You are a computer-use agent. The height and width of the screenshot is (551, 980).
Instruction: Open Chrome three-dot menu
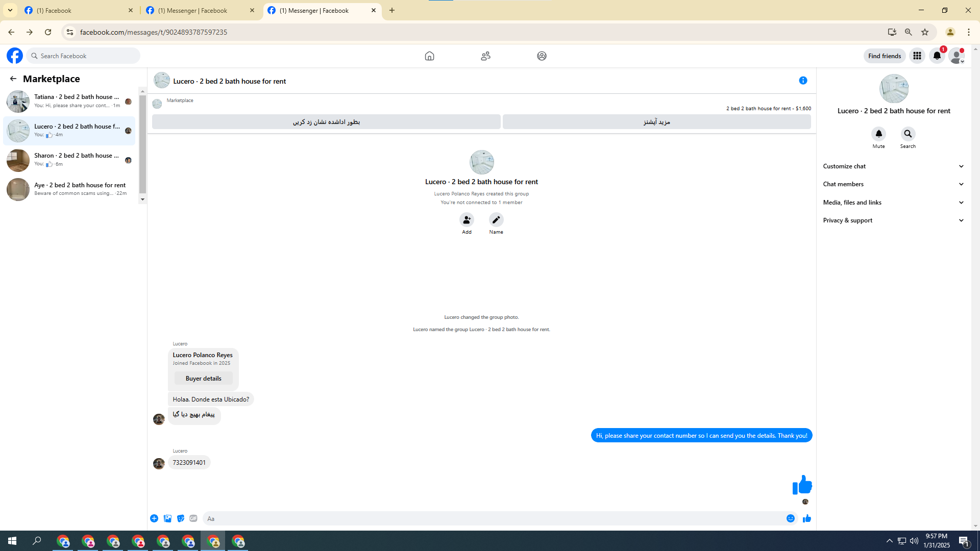969,32
